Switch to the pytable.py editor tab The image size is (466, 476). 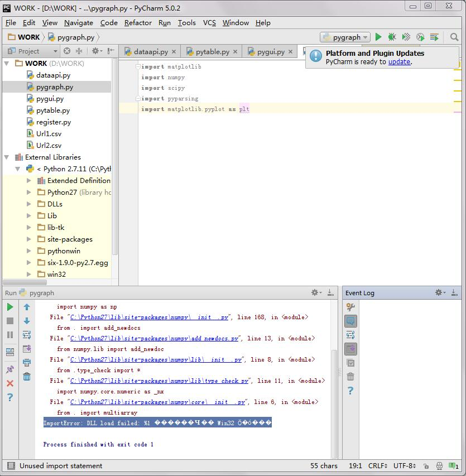(212, 52)
